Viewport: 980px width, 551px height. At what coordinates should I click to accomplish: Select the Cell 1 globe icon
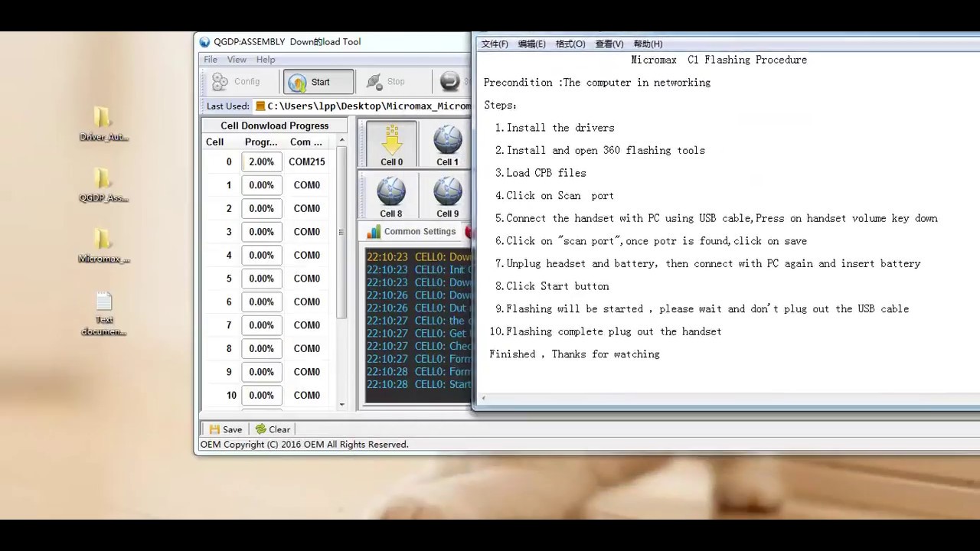point(447,144)
